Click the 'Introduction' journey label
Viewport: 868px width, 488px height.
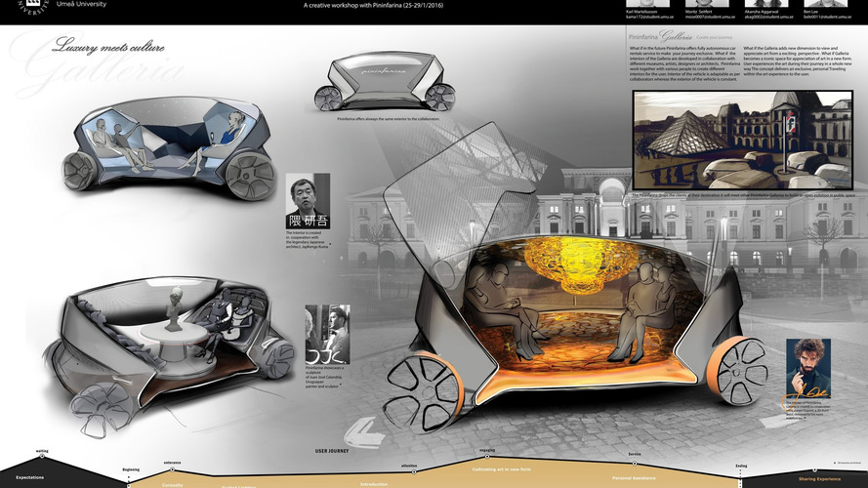point(374,484)
